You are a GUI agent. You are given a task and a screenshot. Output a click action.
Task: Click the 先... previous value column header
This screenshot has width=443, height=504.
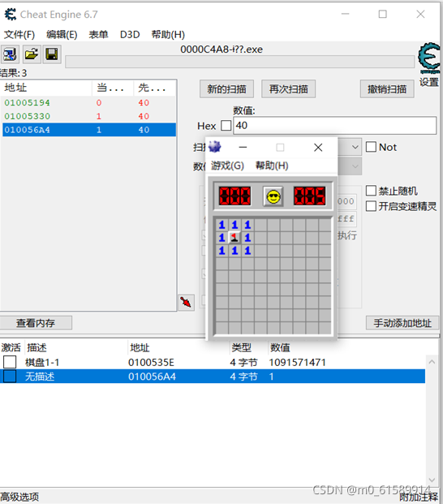[x=154, y=88]
